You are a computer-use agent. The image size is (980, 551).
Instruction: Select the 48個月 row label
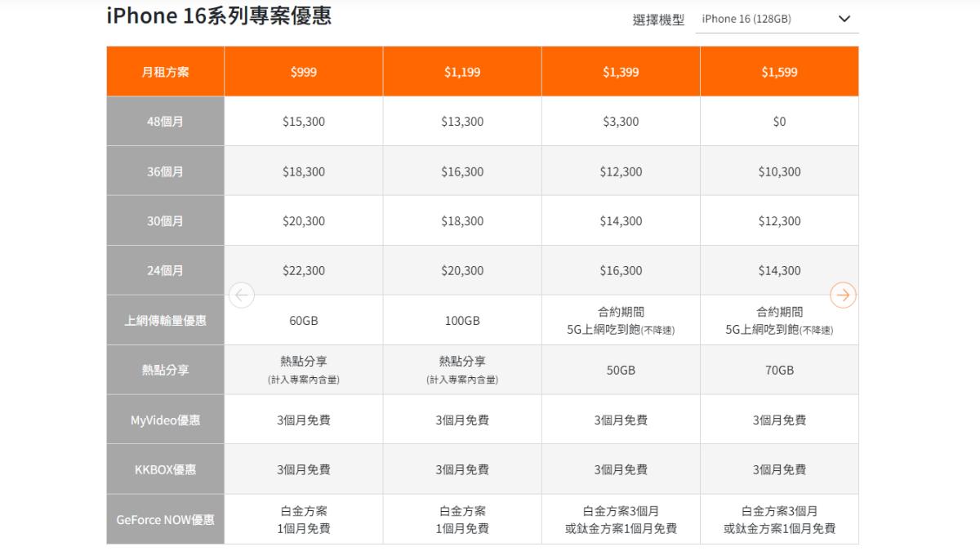[165, 122]
